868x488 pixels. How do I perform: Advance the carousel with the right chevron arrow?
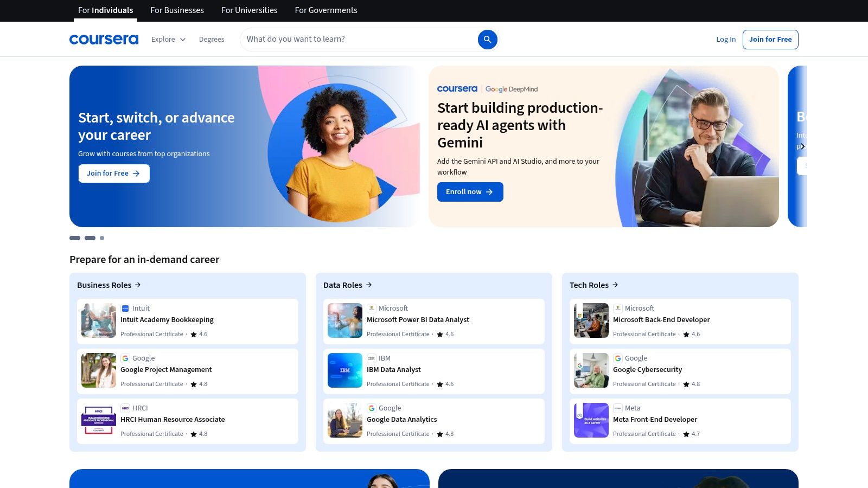802,146
